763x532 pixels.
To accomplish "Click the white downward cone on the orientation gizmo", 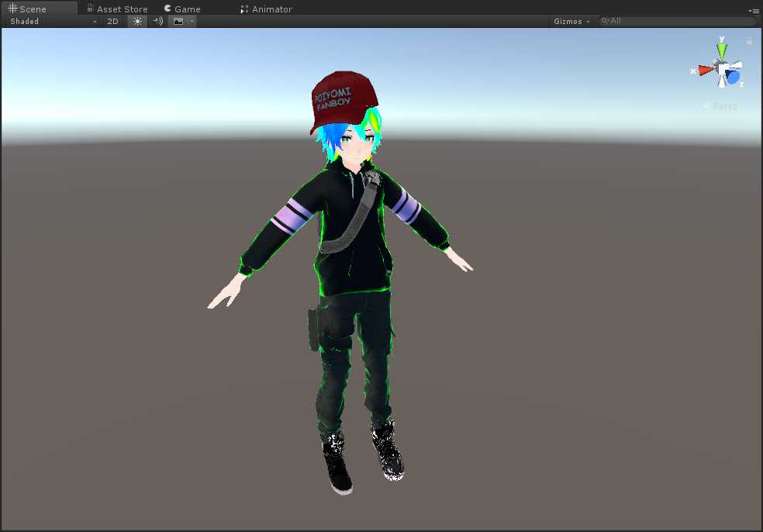I will click(721, 81).
